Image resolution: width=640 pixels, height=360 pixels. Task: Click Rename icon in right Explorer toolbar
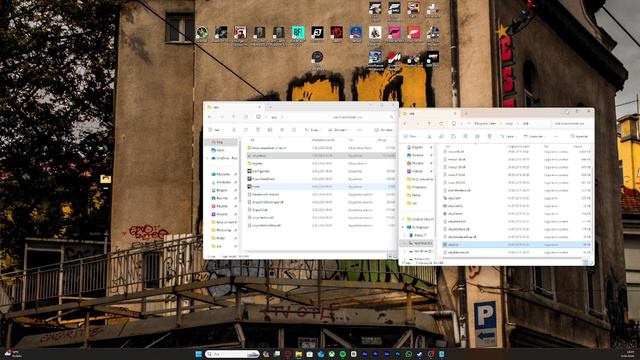(x=465, y=136)
